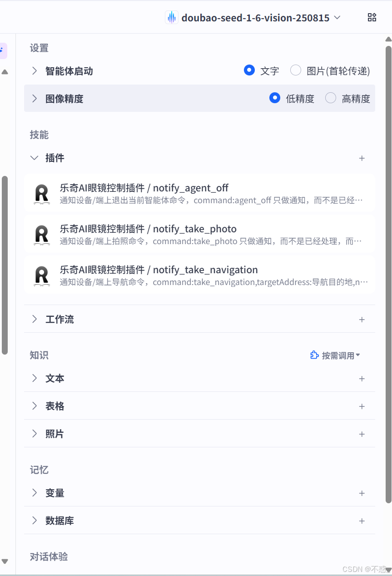Click the notify_take_photo description text
Image resolution: width=392 pixels, height=576 pixels.
(x=211, y=241)
